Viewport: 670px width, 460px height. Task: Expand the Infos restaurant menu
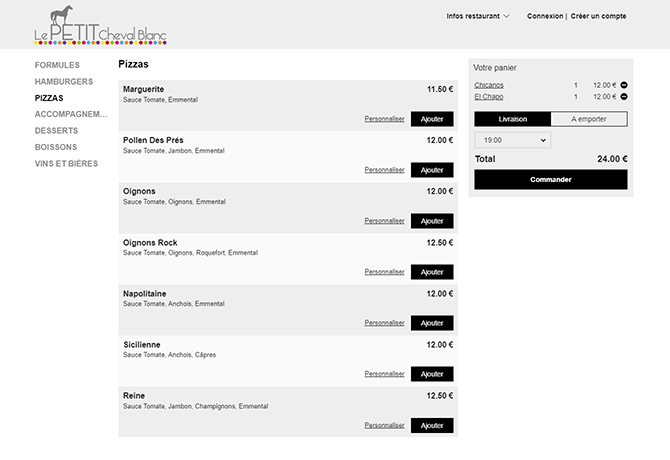click(x=478, y=16)
